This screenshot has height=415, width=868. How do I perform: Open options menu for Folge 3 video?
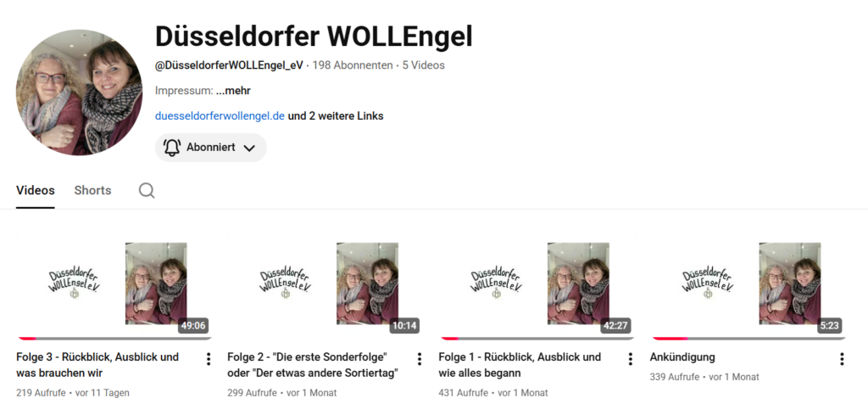(x=209, y=359)
